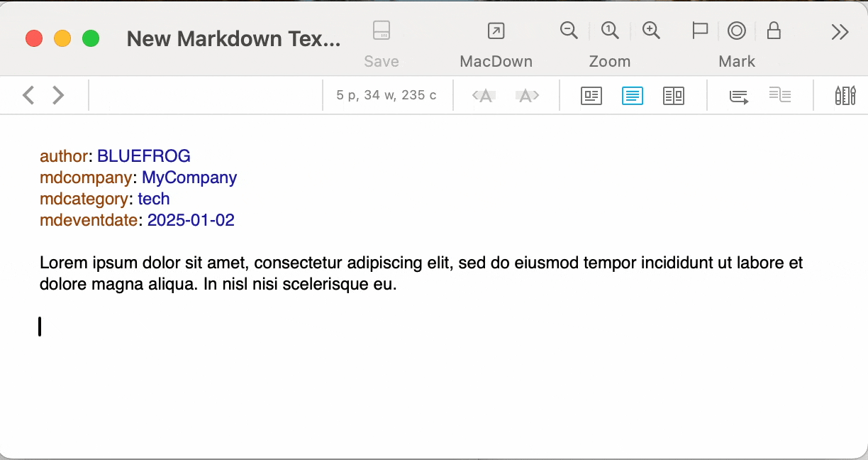Open pencil and ruler tools icon
The width and height of the screenshot is (868, 460).
point(845,96)
